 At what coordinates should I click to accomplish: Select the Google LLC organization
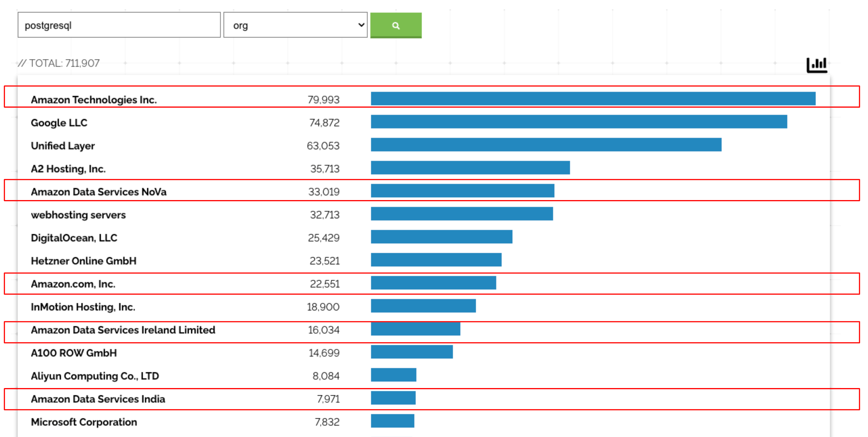tap(59, 123)
